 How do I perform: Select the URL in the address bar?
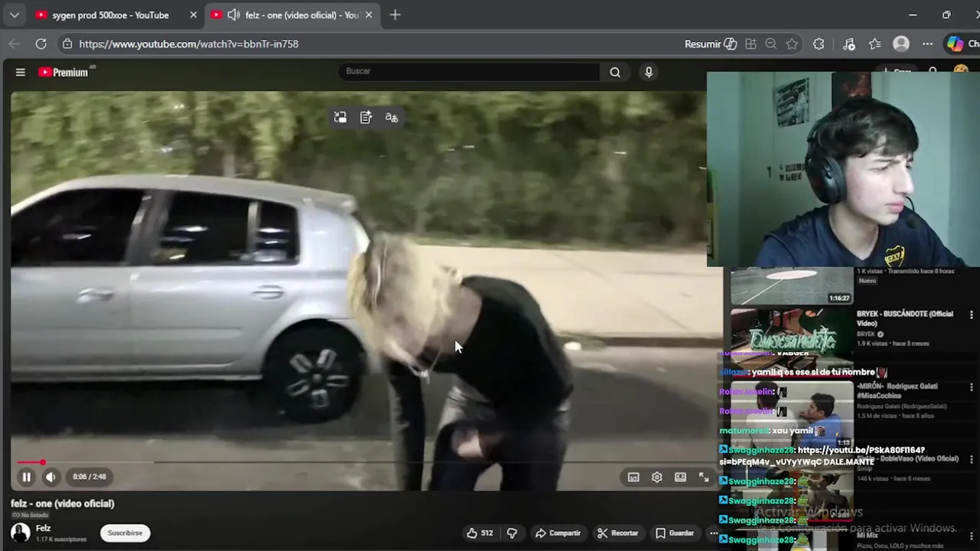pos(189,44)
